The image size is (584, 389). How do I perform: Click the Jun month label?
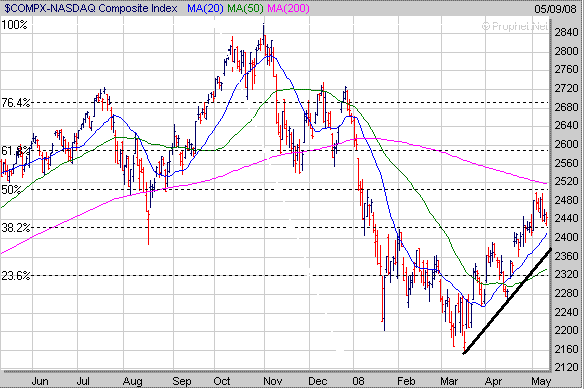(x=40, y=382)
